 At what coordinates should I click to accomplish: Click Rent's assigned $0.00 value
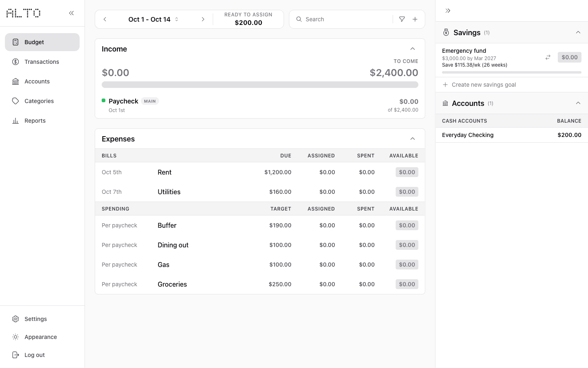point(327,172)
